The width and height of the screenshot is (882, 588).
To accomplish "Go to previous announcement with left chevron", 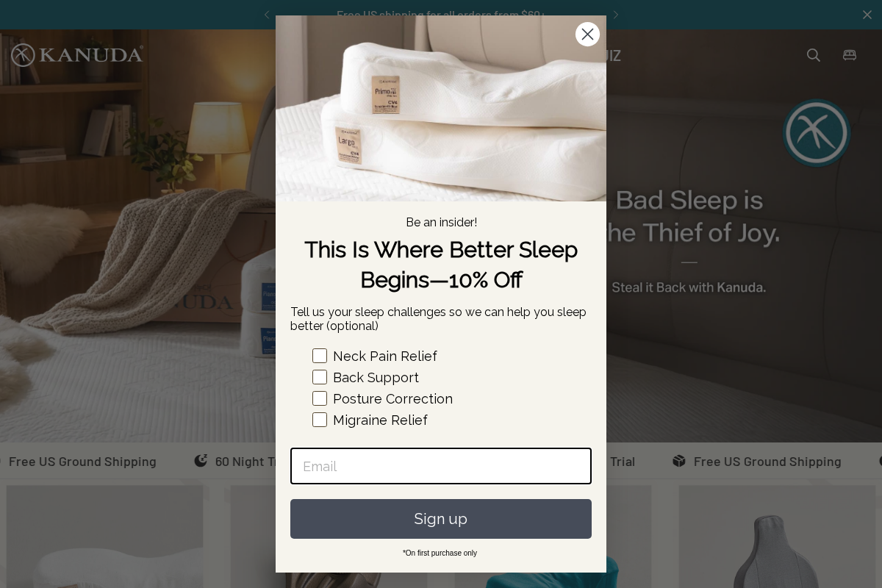I will [267, 15].
